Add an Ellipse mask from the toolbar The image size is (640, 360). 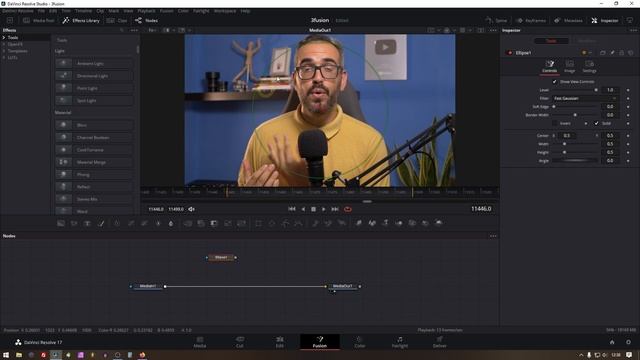click(271, 223)
